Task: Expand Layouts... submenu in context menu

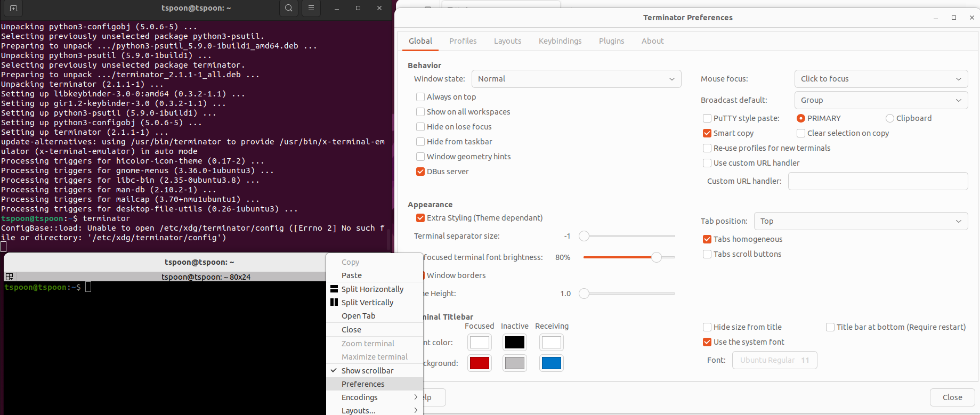Action: (375, 410)
